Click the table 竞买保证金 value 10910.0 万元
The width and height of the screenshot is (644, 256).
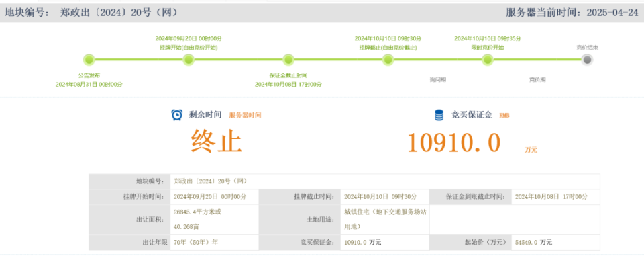point(363,242)
